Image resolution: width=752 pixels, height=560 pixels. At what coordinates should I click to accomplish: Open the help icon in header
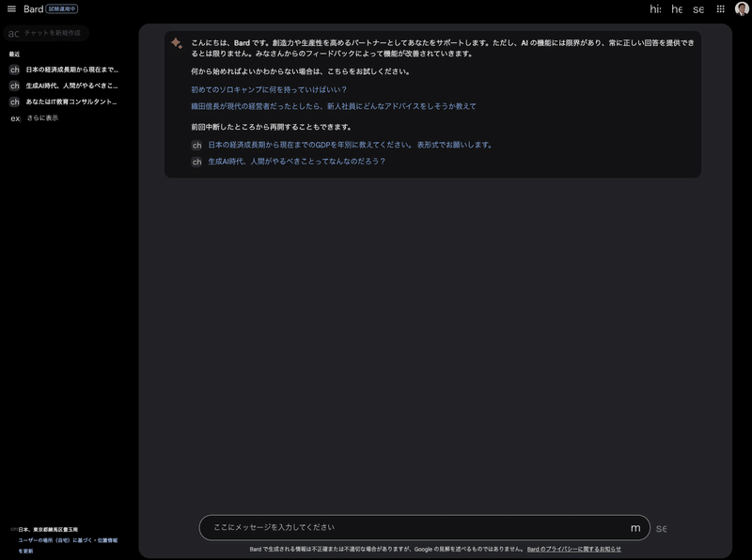coord(677,9)
